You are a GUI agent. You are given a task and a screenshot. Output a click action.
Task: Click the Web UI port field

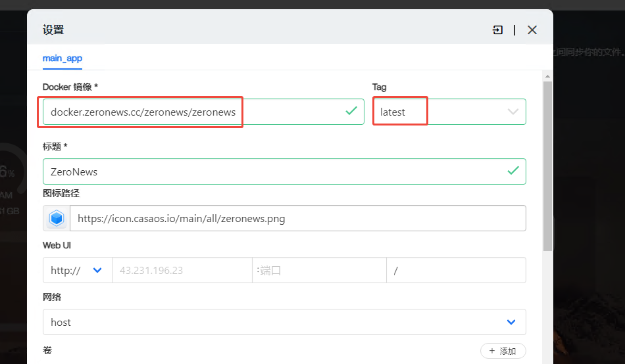(319, 270)
